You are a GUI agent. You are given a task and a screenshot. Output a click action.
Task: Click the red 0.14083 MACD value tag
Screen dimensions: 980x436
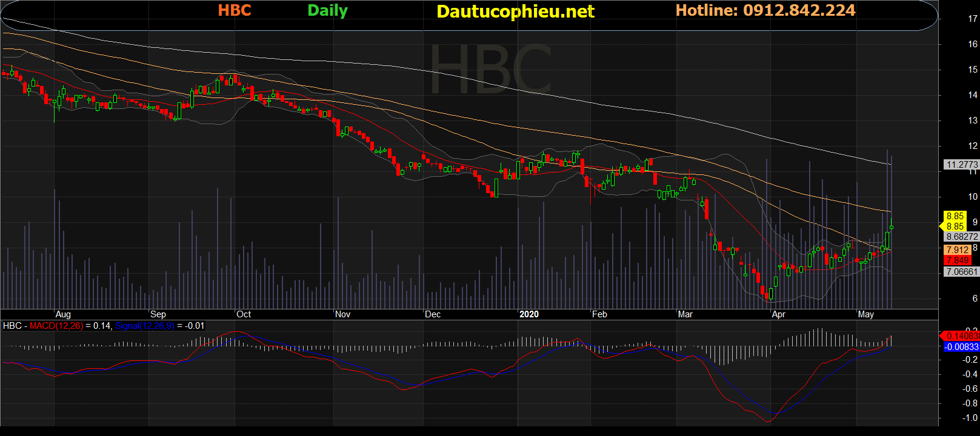[x=961, y=335]
